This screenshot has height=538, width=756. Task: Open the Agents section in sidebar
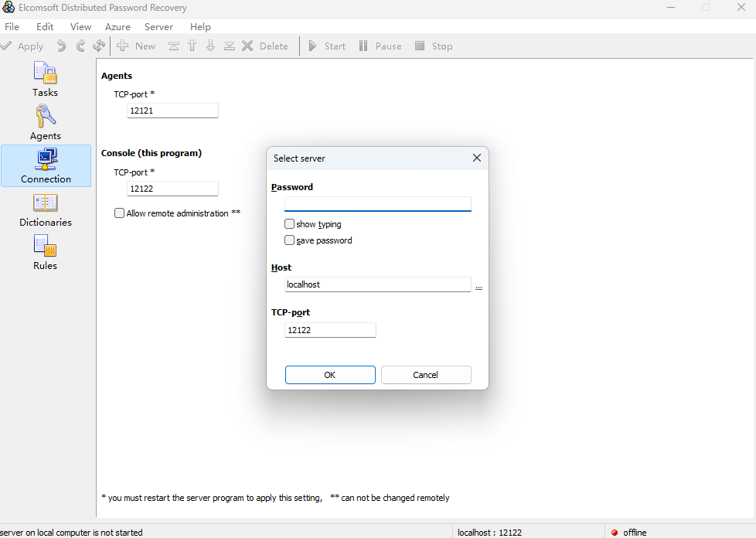click(46, 123)
